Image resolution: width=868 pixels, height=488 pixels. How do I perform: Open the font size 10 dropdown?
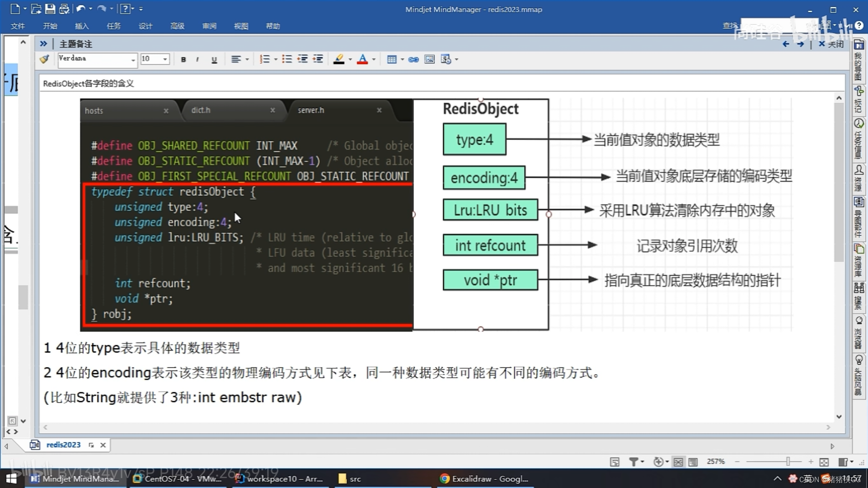click(165, 59)
